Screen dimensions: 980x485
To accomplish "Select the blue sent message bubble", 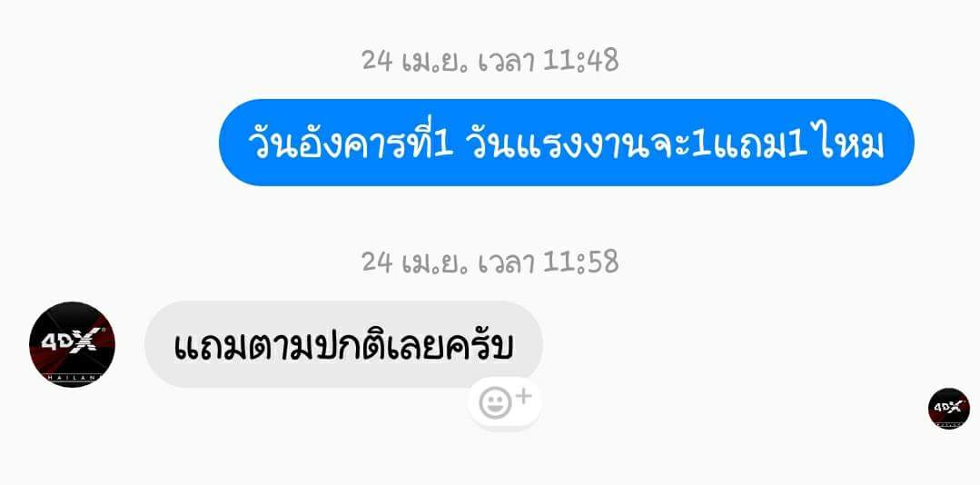I will 566,143.
